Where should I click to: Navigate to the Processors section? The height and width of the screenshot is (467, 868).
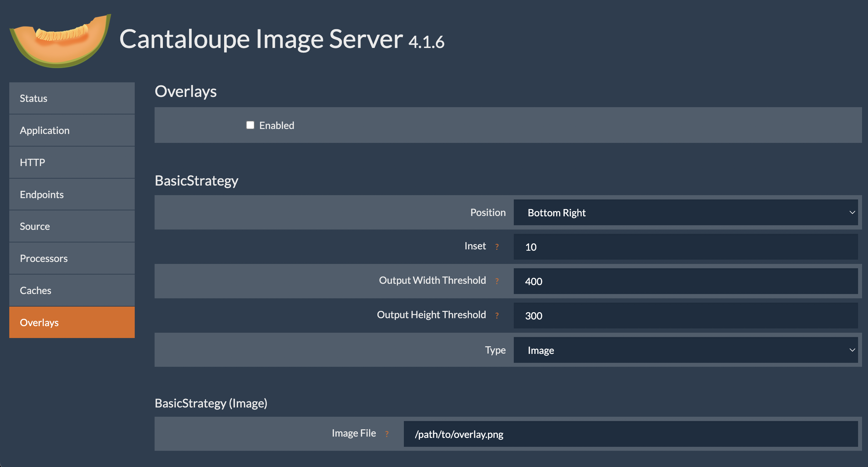72,258
